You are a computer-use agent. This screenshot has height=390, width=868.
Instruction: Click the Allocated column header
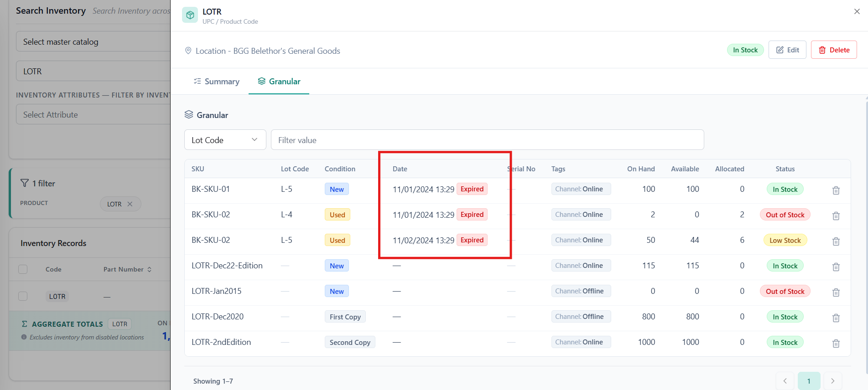point(729,169)
